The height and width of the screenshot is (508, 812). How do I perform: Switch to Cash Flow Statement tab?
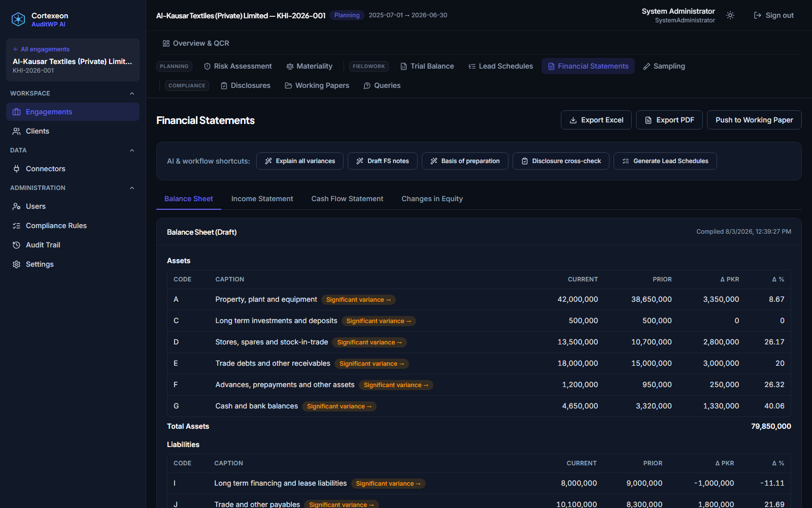[347, 199]
